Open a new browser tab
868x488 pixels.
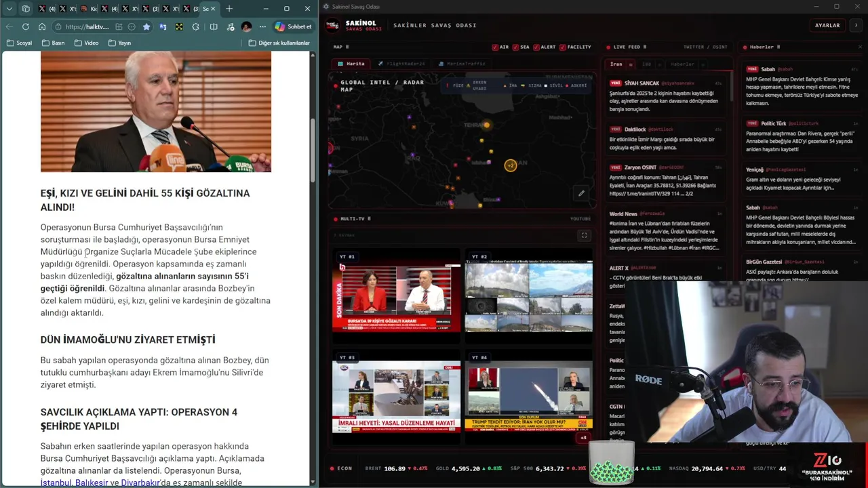229,9
